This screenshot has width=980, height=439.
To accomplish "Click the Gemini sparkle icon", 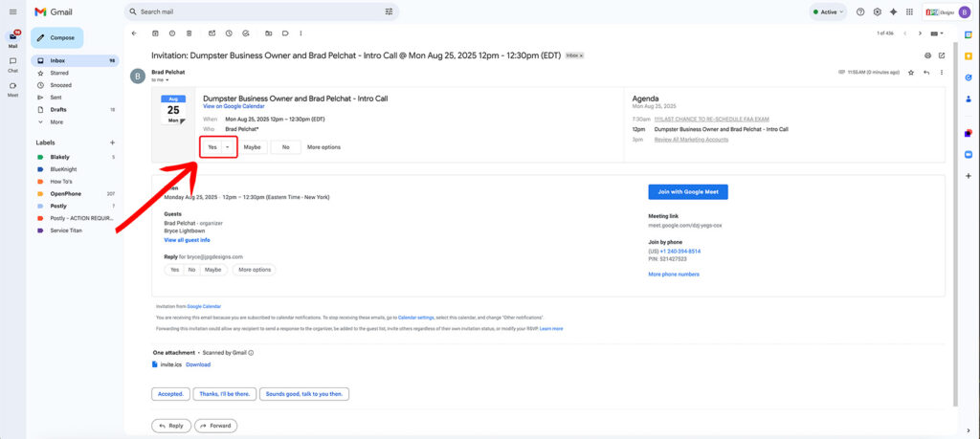I will (894, 11).
